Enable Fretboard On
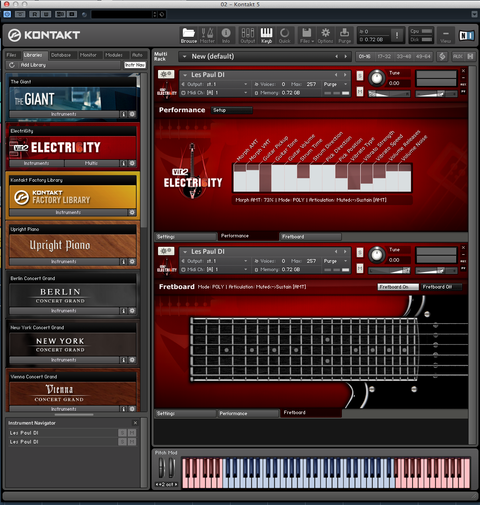480x505 pixels. point(398,287)
